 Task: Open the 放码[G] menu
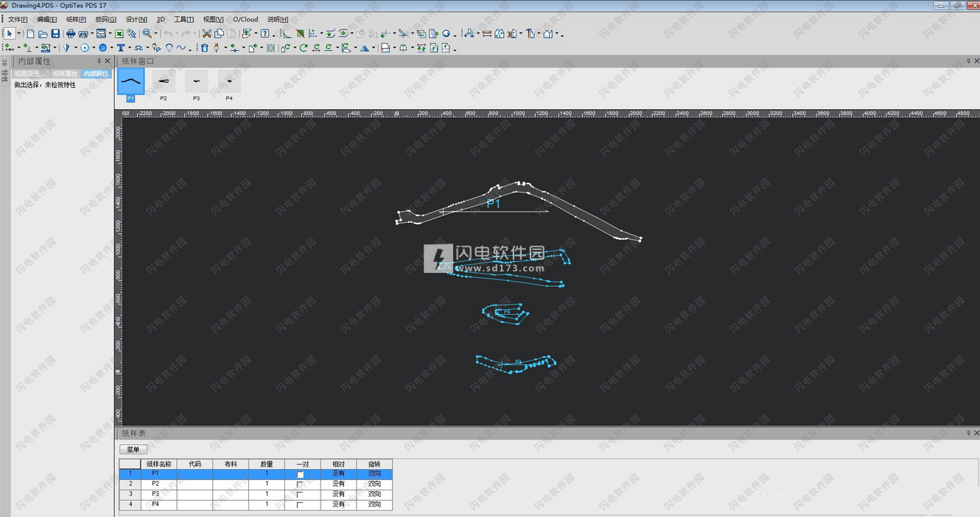tap(106, 19)
